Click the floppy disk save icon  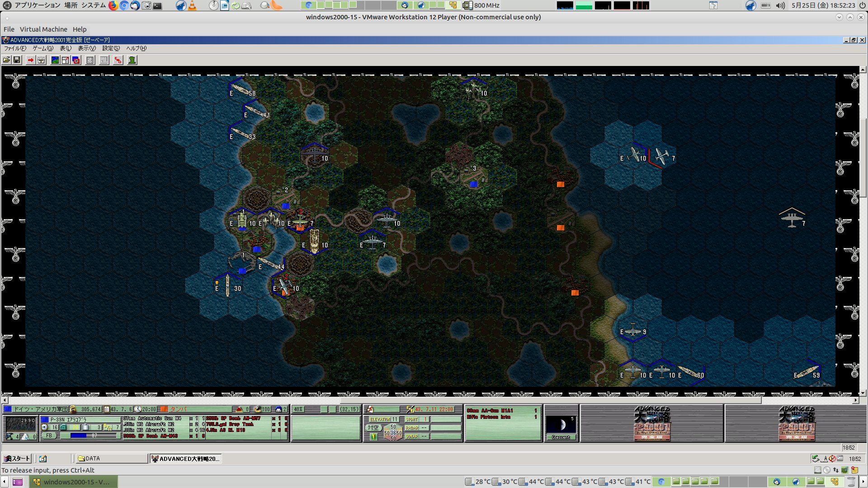click(x=17, y=60)
